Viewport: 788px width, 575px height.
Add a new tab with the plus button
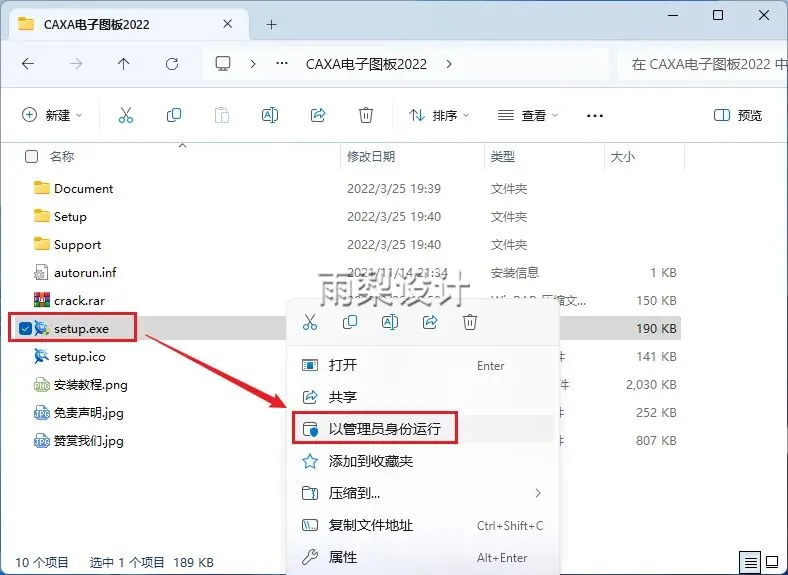point(271,24)
